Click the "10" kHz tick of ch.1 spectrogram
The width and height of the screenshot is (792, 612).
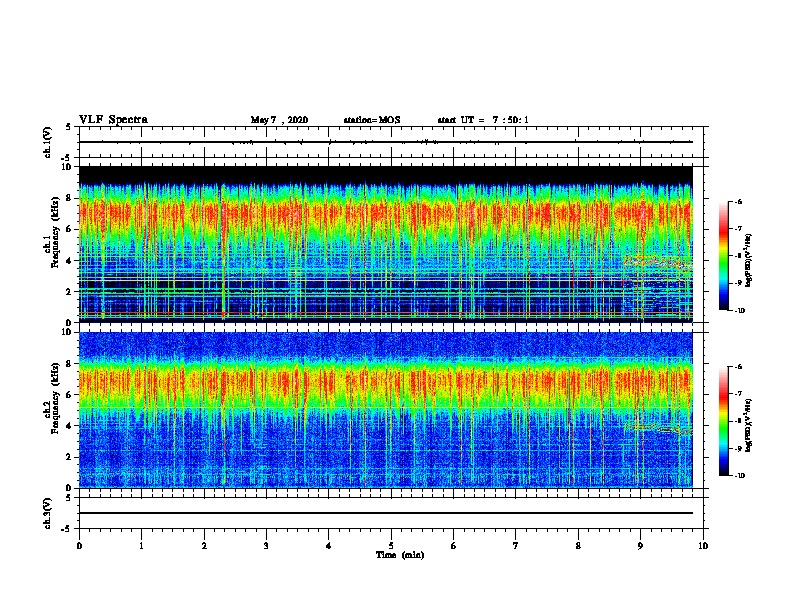point(67,167)
